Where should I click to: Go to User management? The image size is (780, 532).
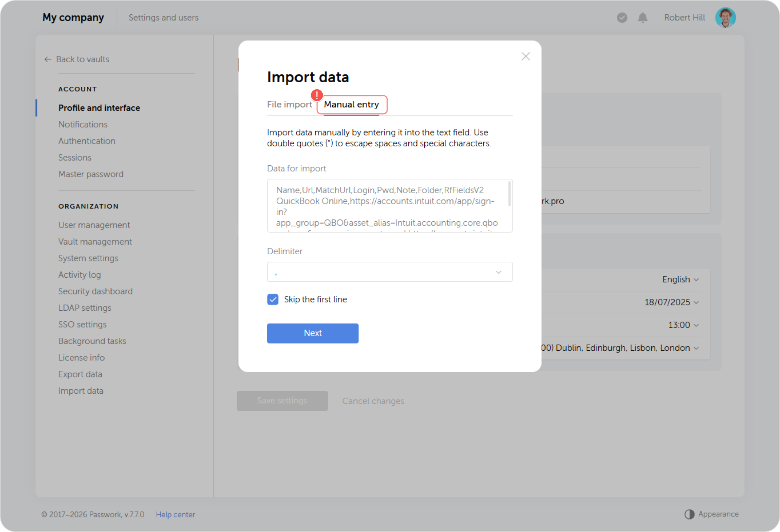click(94, 225)
